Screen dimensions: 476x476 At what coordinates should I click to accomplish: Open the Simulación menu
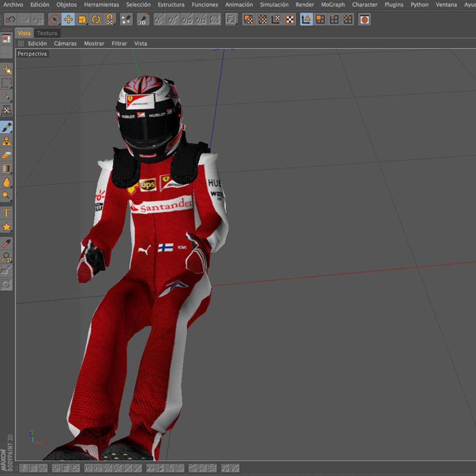[x=274, y=5]
